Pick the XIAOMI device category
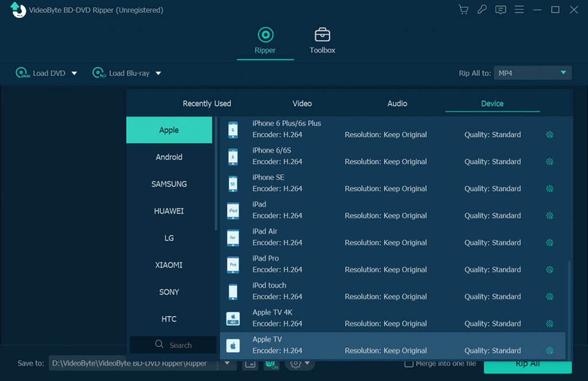This screenshot has height=381, width=588. [x=169, y=265]
